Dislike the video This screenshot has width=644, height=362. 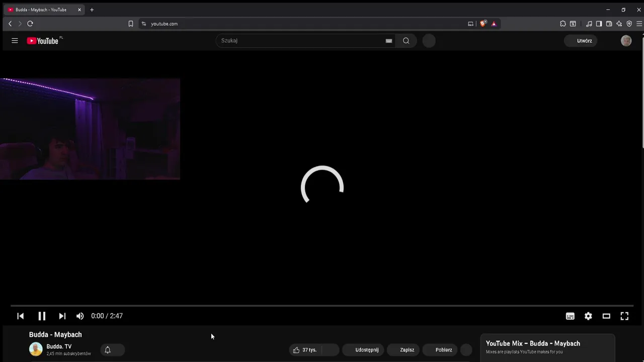(x=331, y=349)
